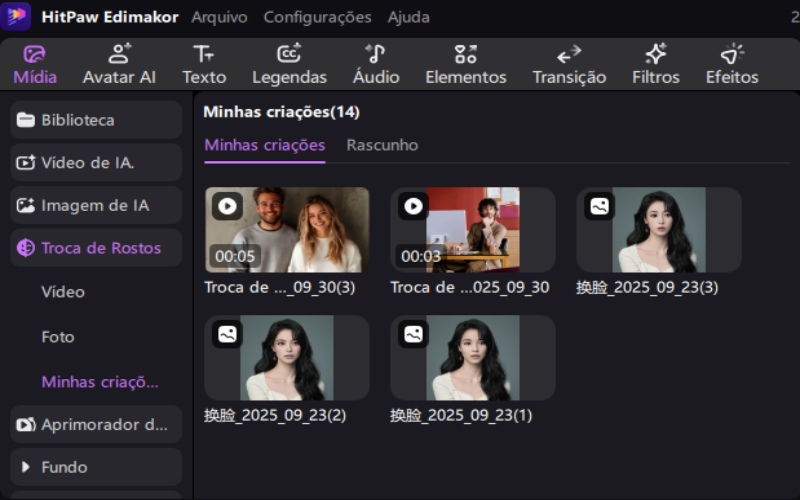Open the Arquivo menu

(x=219, y=17)
